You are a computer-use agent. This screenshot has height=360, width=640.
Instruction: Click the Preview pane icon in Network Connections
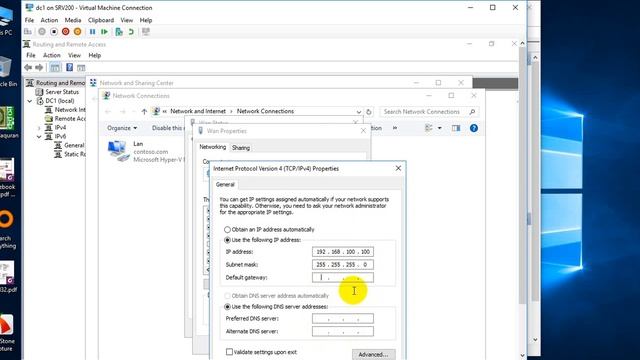[456, 128]
